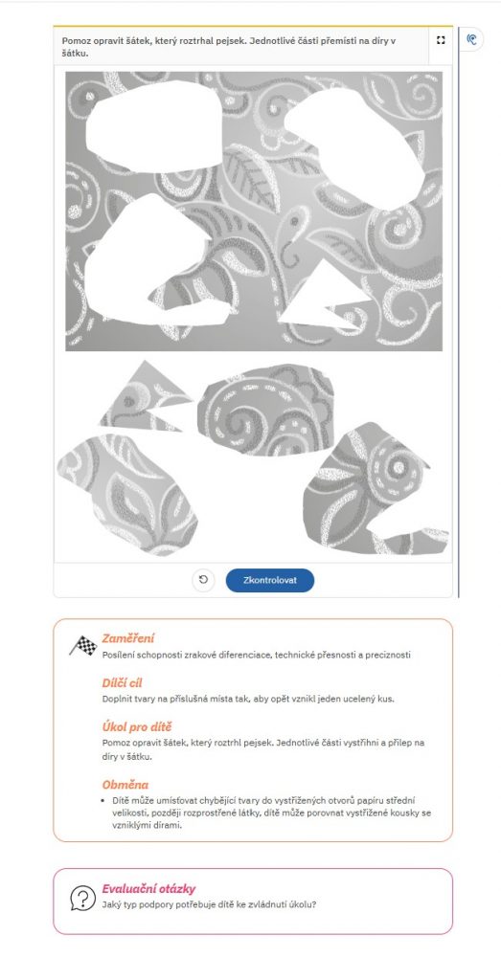
Task: Click the triangular hole in scarf
Action: coord(322,299)
